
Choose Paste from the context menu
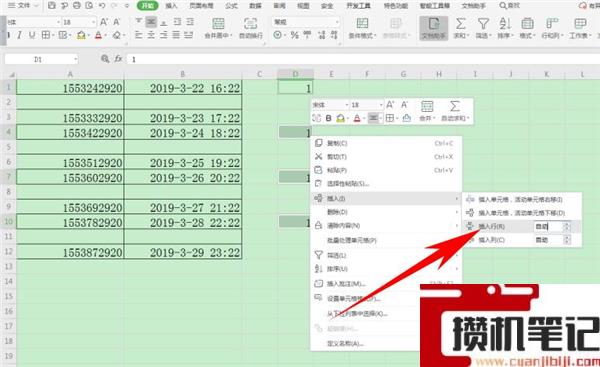coord(386,170)
